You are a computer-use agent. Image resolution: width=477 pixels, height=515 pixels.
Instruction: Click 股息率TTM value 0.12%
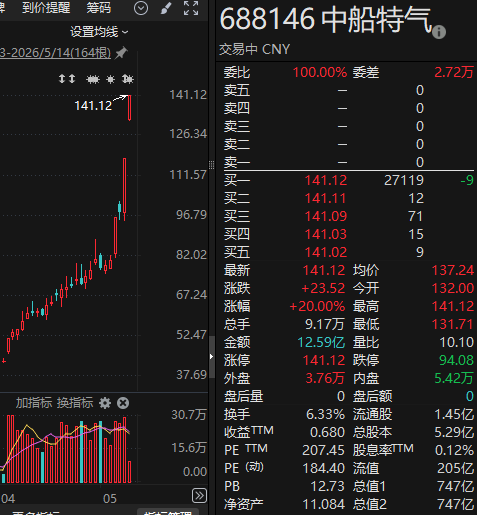click(454, 450)
